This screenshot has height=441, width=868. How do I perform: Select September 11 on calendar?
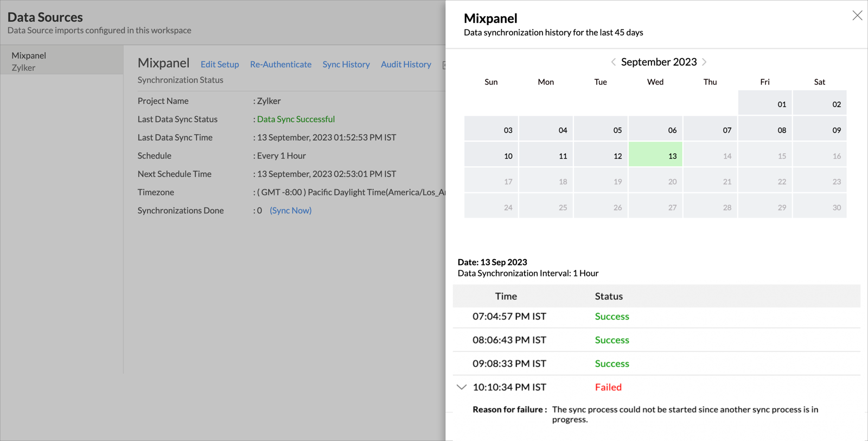tap(546, 154)
